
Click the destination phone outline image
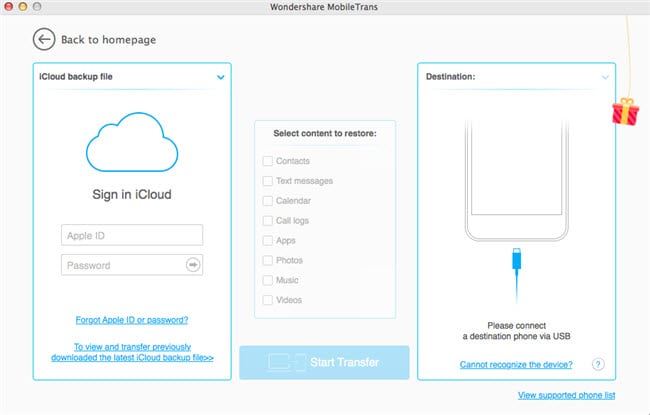click(x=517, y=180)
